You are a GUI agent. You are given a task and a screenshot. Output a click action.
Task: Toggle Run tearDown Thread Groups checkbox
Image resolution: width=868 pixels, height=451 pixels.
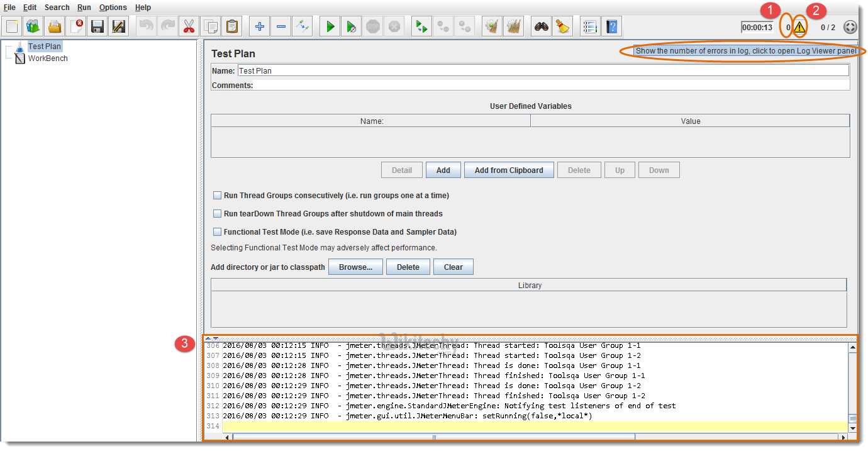pyautogui.click(x=218, y=214)
